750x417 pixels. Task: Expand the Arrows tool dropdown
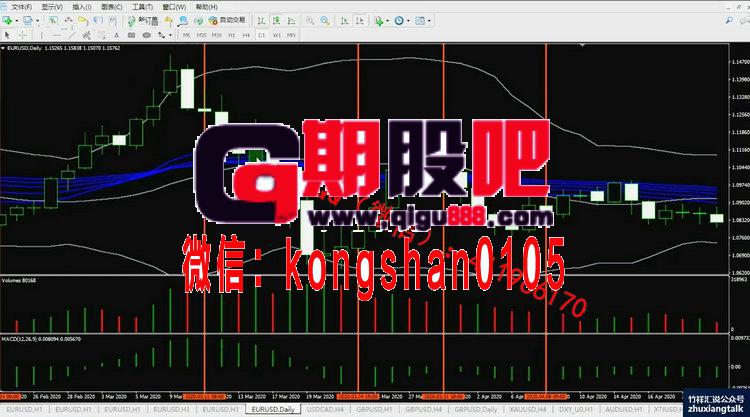point(170,35)
